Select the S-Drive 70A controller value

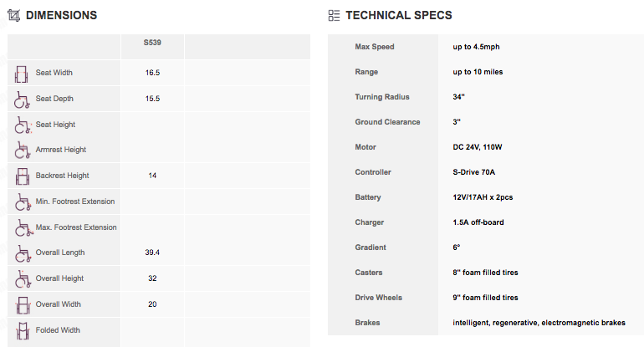coord(474,172)
